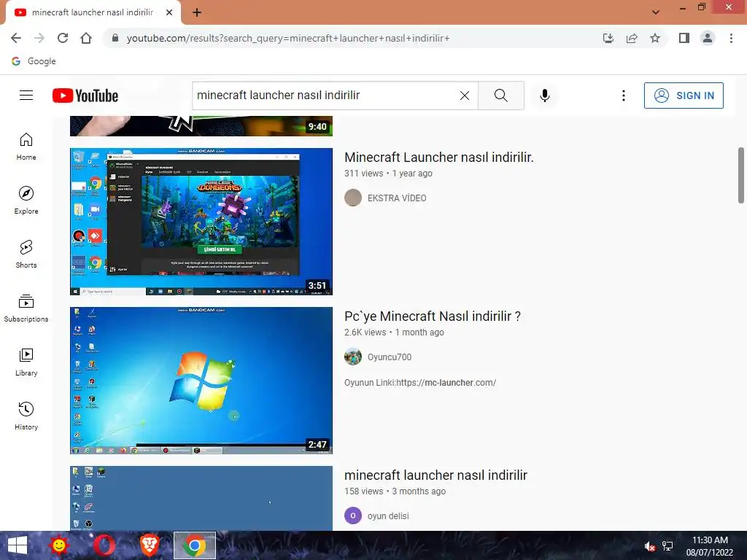Screen dimensions: 747x560
Task: Open the YouTube hamburger guide menu
Action: (x=26, y=96)
